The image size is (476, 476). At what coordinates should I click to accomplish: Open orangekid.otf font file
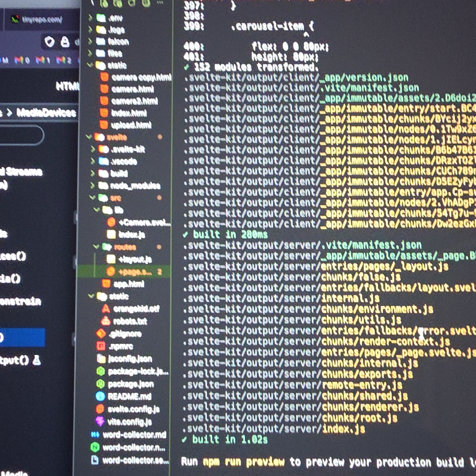(x=136, y=309)
